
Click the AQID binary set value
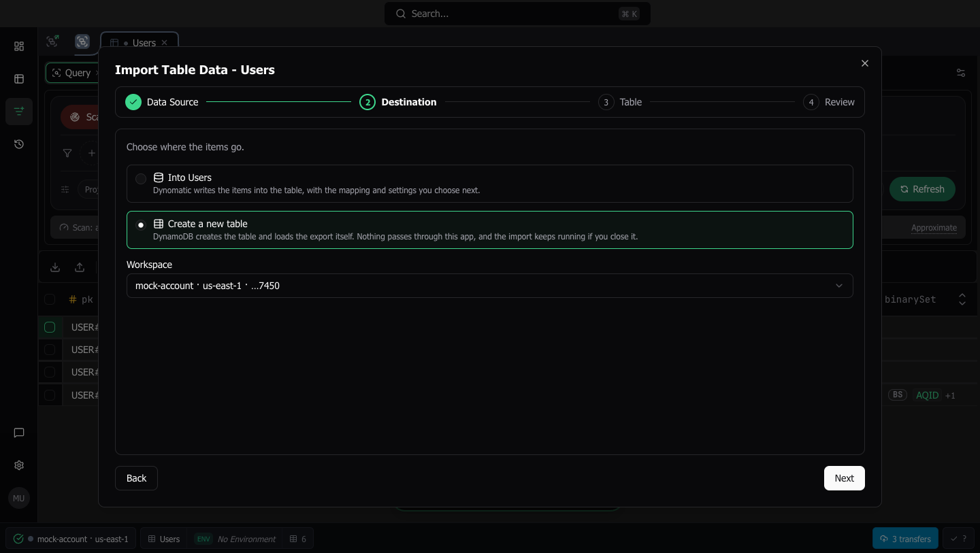[927, 395]
